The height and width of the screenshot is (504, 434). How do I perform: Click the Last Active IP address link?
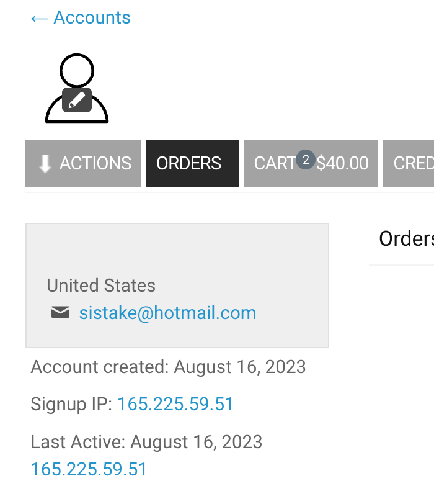(89, 469)
